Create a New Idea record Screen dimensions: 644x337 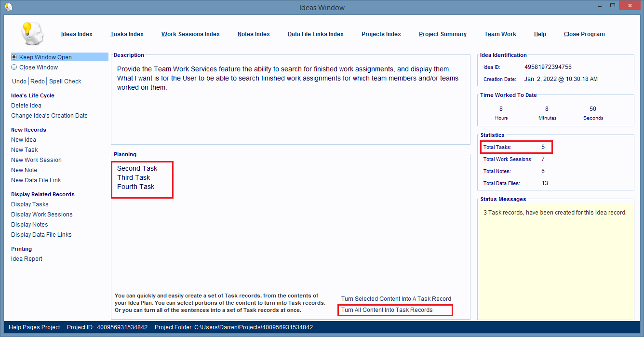pyautogui.click(x=24, y=140)
